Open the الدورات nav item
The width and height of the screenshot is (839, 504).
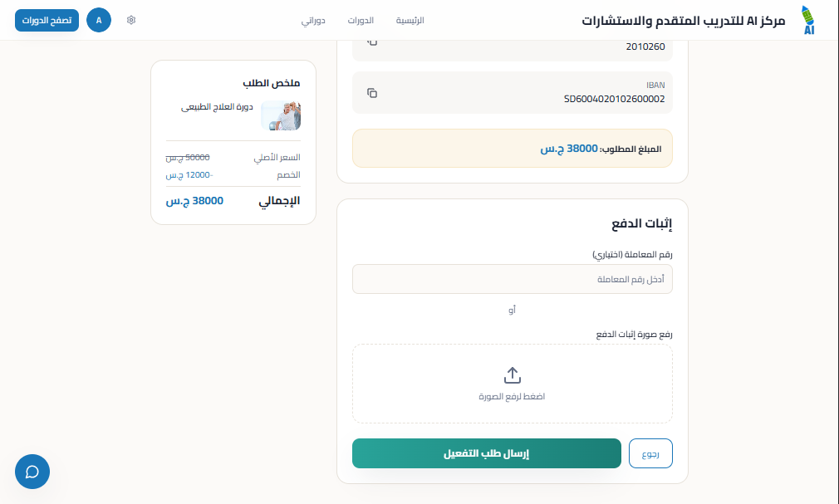[361, 20]
